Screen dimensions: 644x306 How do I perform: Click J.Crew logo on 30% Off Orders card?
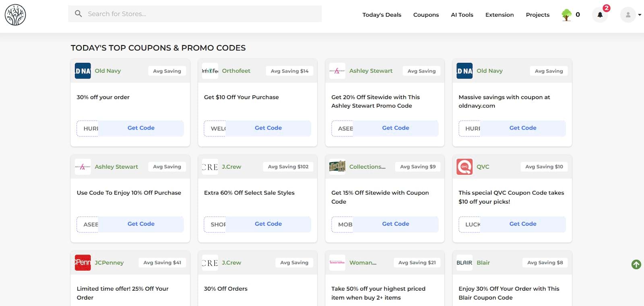210,263
